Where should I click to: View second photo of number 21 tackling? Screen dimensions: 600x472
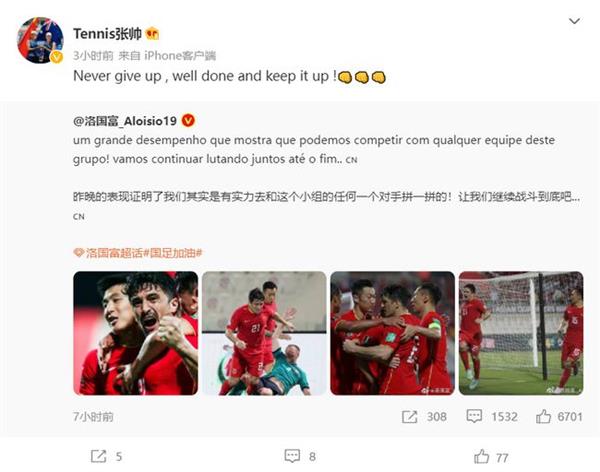(264, 333)
